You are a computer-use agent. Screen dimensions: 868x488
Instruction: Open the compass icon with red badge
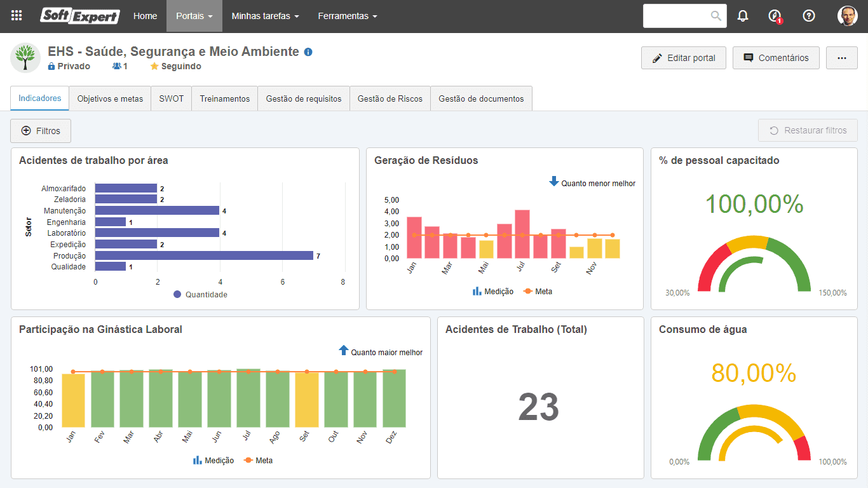775,16
